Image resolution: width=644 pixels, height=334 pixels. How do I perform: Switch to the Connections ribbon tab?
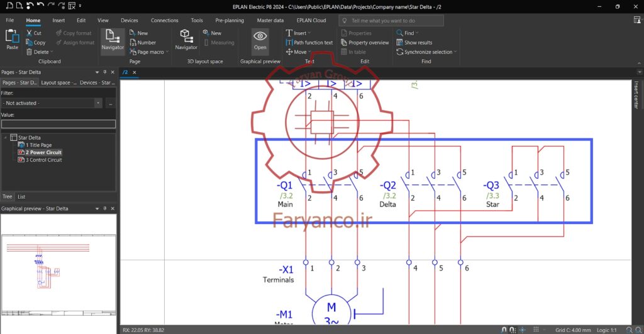pos(164,20)
